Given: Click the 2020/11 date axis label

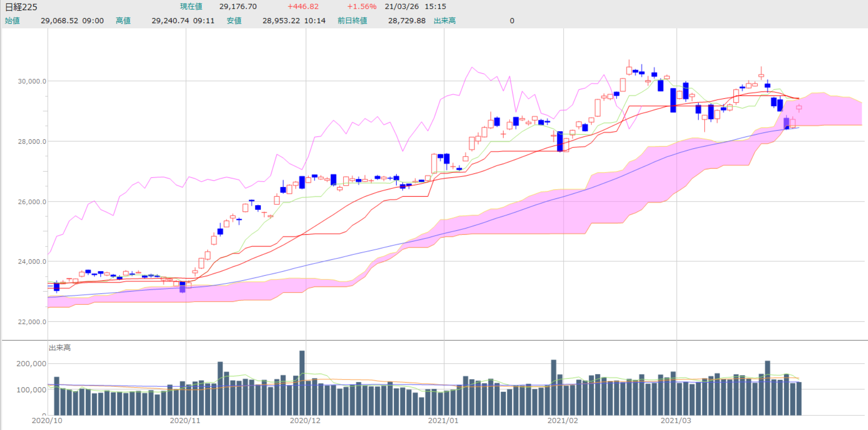Looking at the screenshot, I should pos(185,420).
